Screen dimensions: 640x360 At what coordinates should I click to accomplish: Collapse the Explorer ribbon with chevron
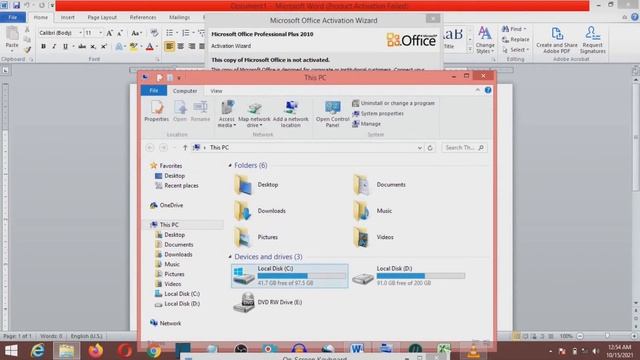tap(478, 90)
